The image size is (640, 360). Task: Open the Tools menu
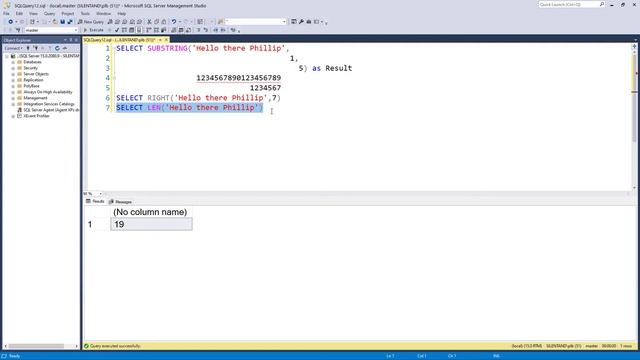tap(85, 13)
